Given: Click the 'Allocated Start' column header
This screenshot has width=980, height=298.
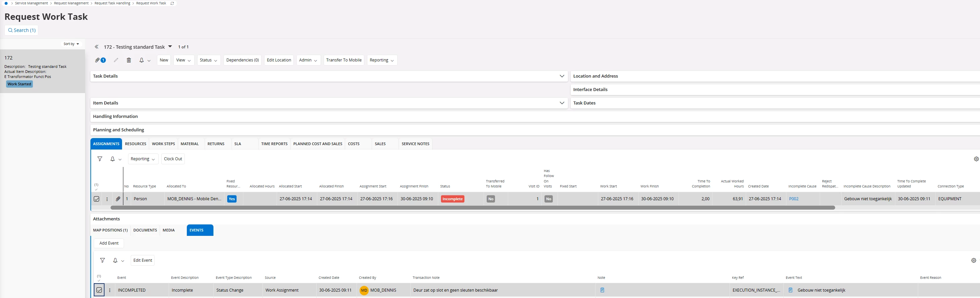Looking at the screenshot, I should (x=290, y=187).
